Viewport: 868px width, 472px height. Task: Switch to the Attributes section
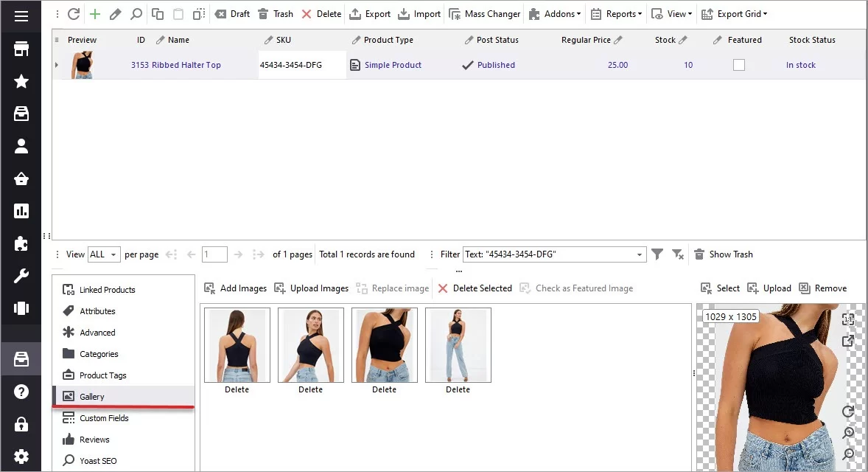tap(96, 310)
